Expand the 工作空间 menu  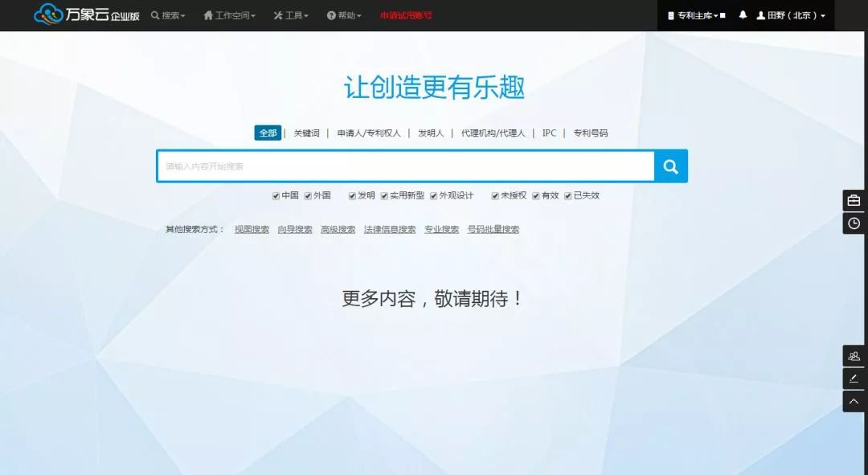coord(230,15)
